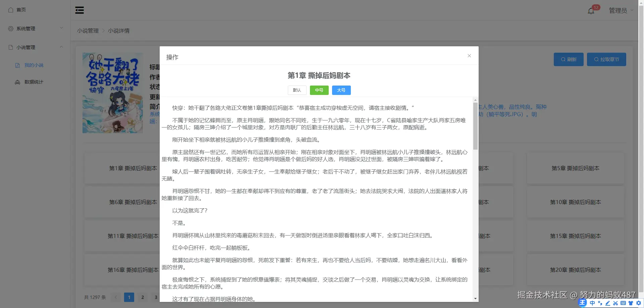Collapse the sidebar with the hamburger icon
The width and height of the screenshot is (644, 308).
[x=79, y=10]
